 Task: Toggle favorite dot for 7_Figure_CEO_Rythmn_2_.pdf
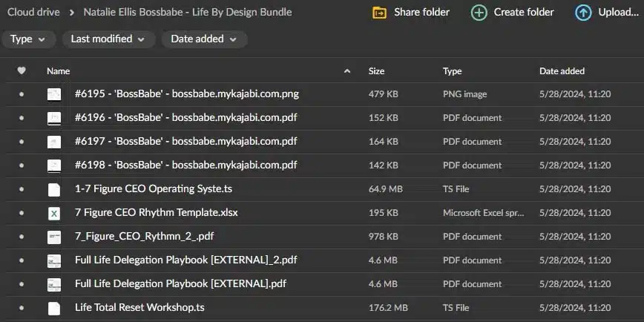(x=22, y=237)
